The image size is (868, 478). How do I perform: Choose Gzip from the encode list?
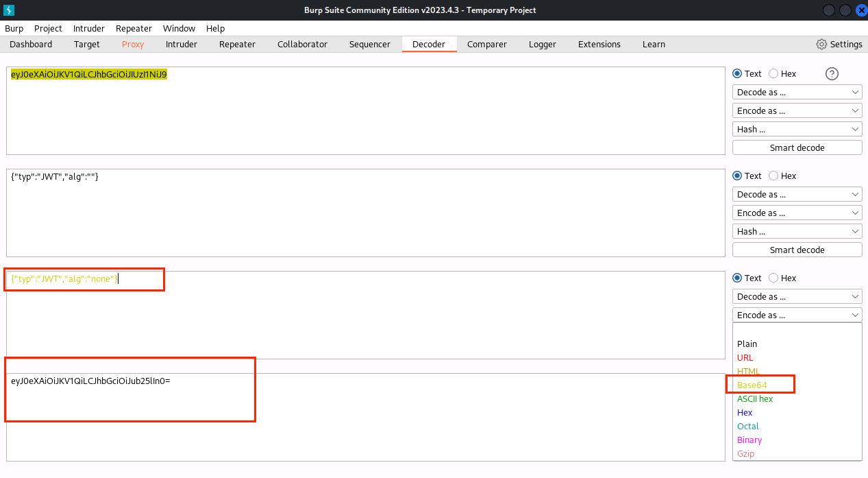(x=797, y=453)
